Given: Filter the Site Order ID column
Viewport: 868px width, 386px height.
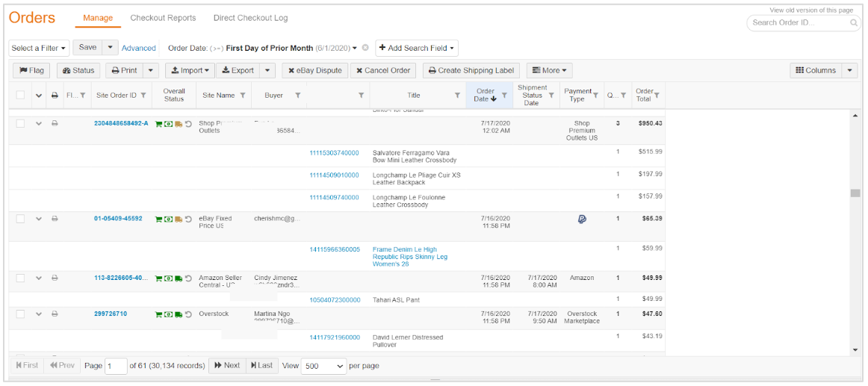Looking at the screenshot, I should [x=143, y=95].
